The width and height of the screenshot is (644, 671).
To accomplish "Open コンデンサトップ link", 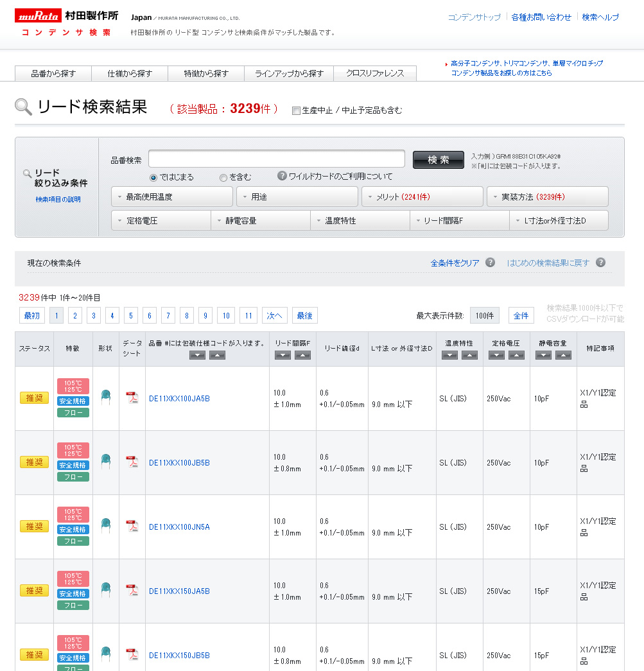I will [474, 17].
